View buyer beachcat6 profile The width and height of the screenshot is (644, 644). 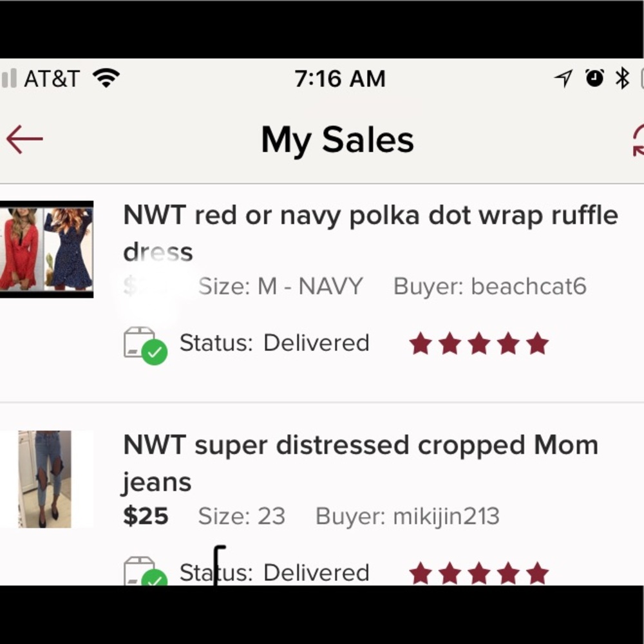[x=490, y=287]
